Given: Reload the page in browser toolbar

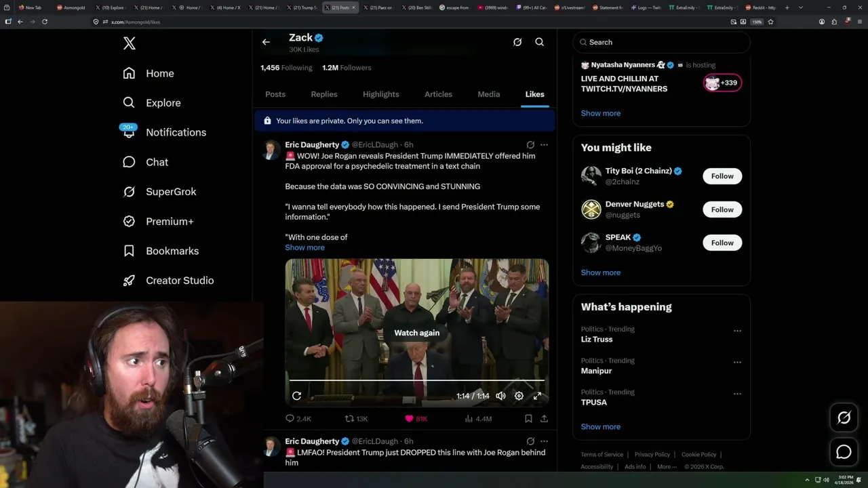Looking at the screenshot, I should 45,22.
